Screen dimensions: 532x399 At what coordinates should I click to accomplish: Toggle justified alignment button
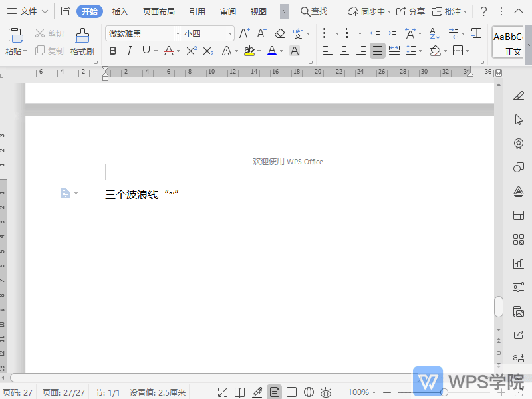click(377, 51)
